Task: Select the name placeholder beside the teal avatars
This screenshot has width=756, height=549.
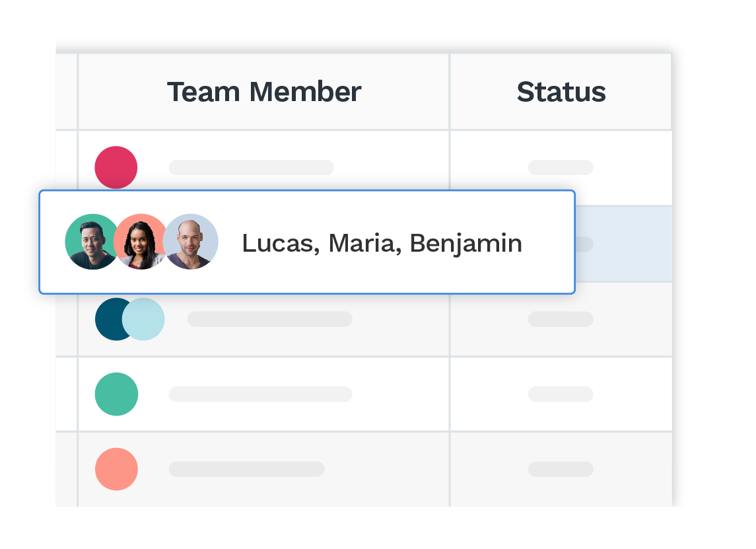Action: click(270, 319)
